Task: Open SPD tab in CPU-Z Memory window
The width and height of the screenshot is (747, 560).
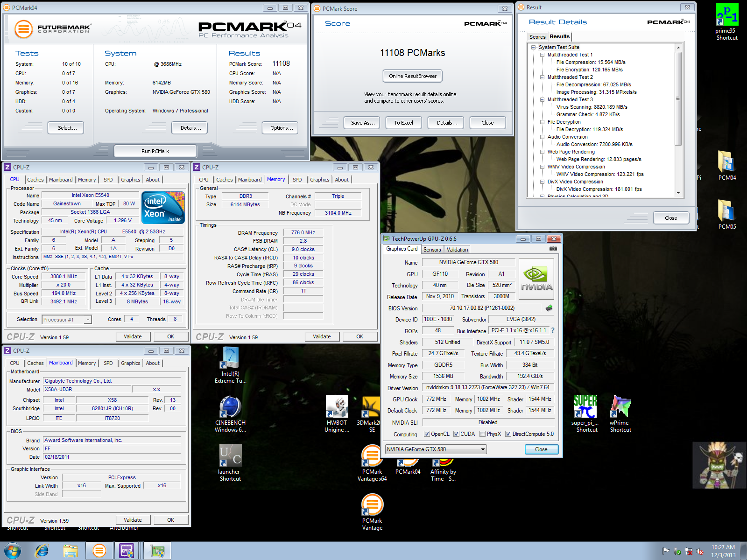Action: pos(297,180)
